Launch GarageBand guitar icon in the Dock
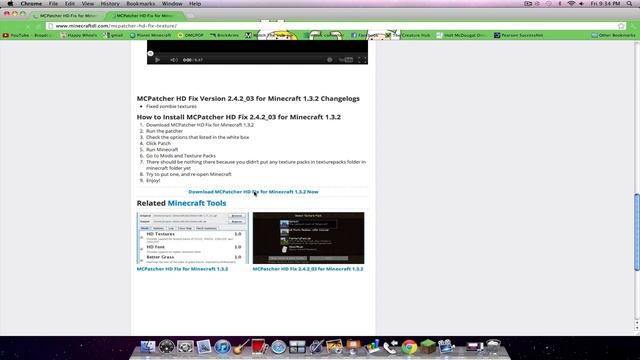 241,347
